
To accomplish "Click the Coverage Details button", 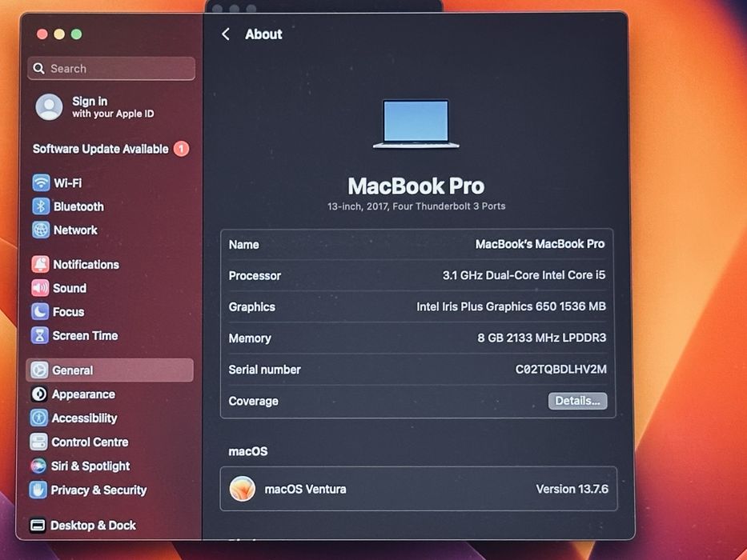I will (577, 401).
